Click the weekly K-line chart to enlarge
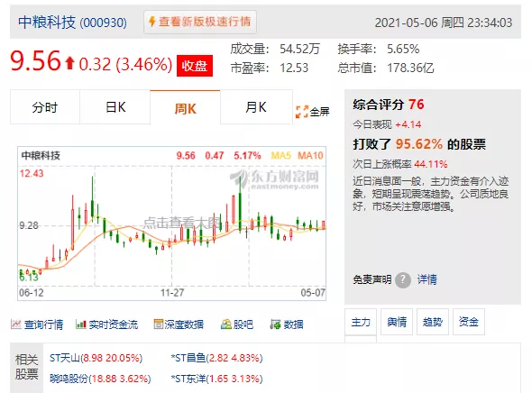 point(171,224)
